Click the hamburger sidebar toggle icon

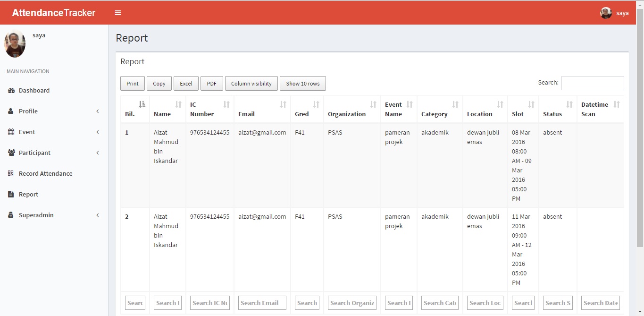click(x=118, y=13)
